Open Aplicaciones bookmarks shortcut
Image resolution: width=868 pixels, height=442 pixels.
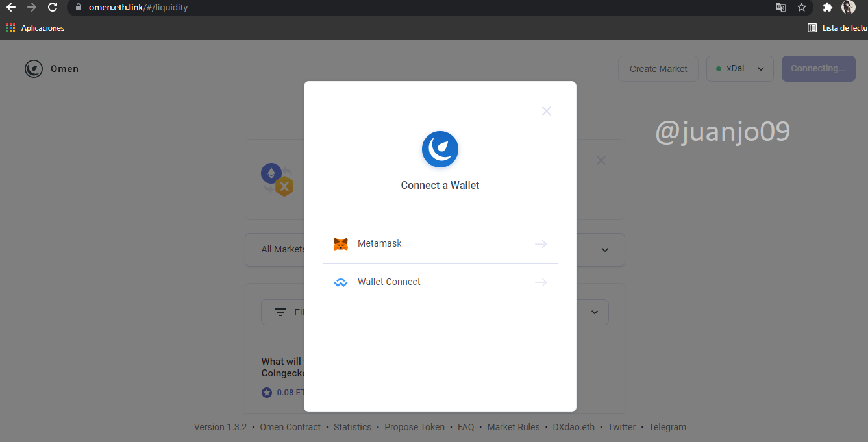click(36, 28)
